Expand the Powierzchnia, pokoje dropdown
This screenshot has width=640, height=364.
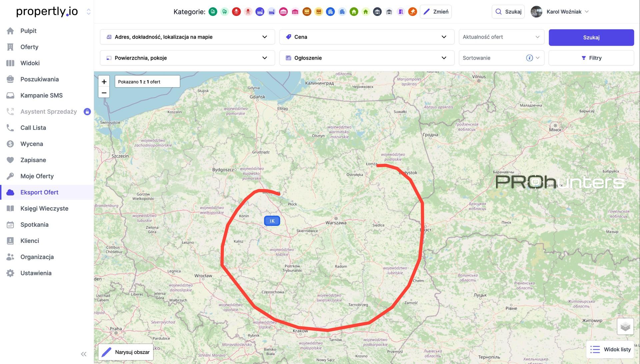pos(187,58)
